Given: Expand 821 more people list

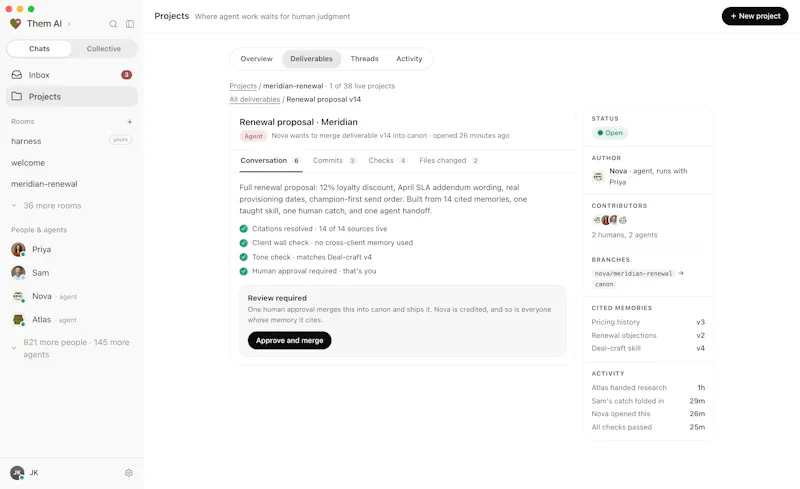Looking at the screenshot, I should pos(70,348).
